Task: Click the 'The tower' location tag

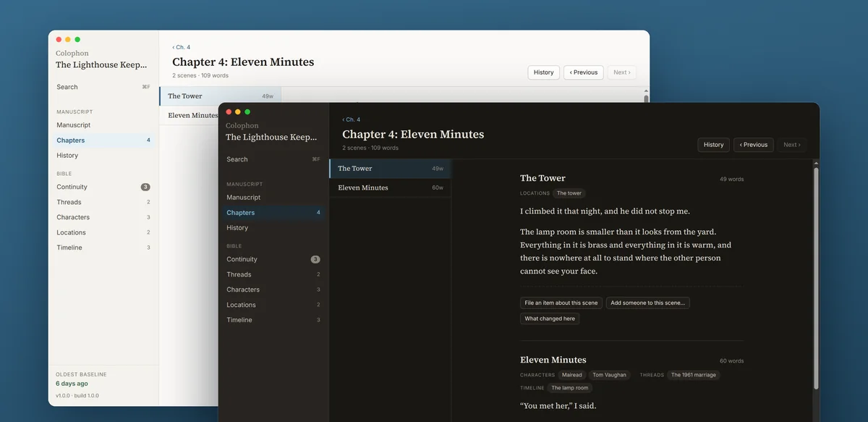Action: coord(569,193)
